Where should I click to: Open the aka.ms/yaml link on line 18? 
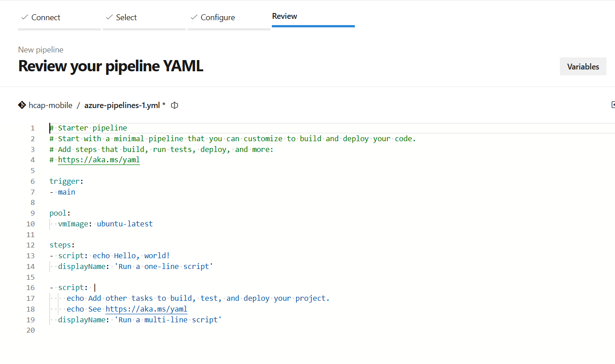[146, 309]
